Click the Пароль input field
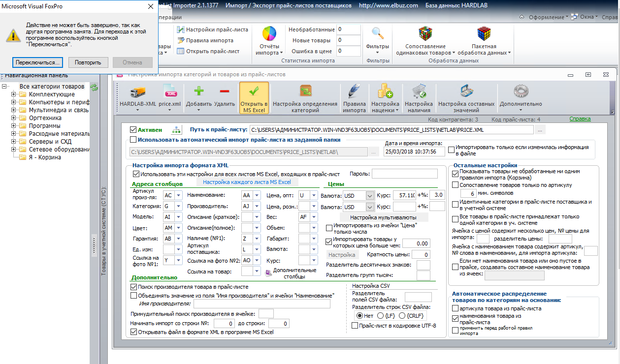Viewport: 620px width, 364px height. click(404, 174)
